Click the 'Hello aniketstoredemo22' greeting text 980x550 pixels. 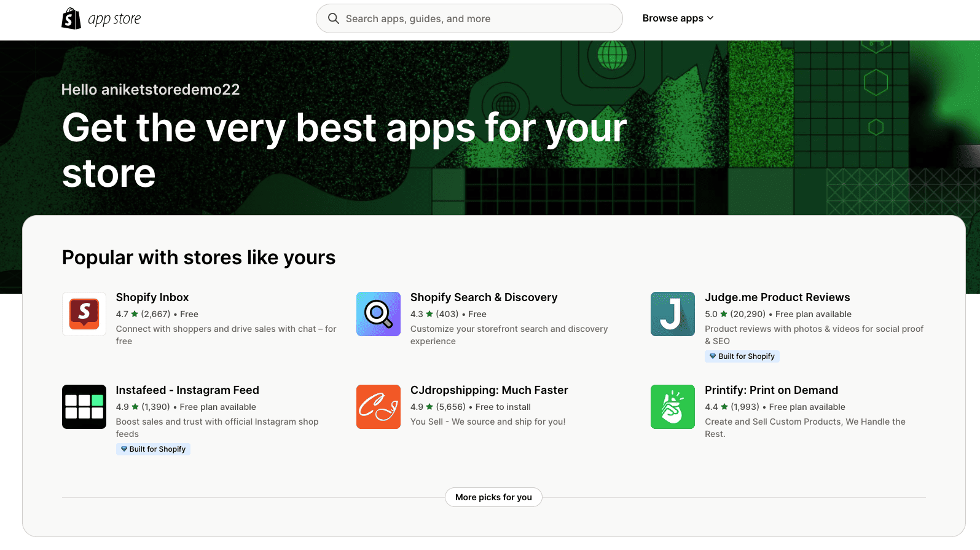(x=151, y=90)
